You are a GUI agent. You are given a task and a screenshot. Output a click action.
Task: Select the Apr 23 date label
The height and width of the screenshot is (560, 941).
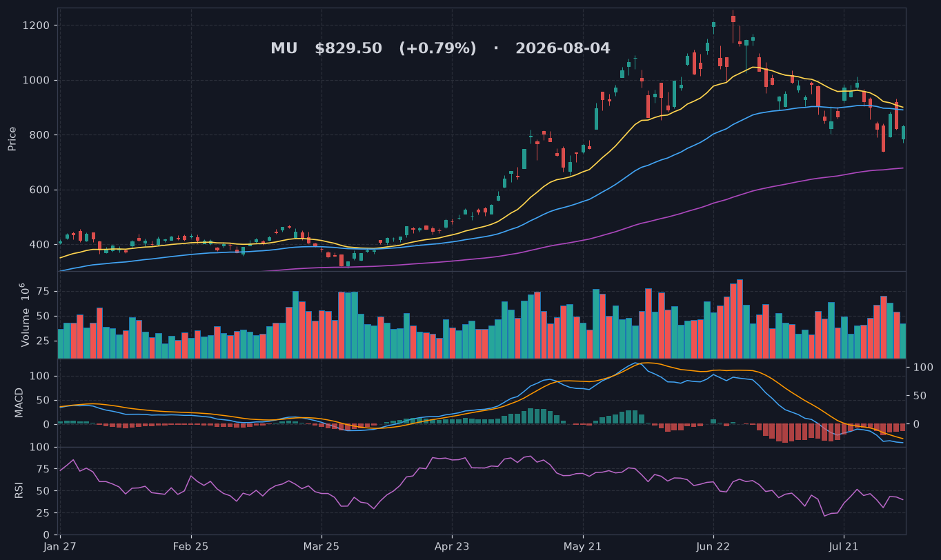tap(452, 547)
